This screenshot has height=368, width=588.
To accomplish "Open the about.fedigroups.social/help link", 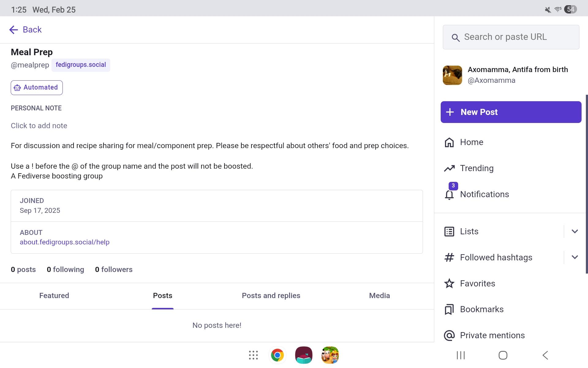I will (65, 242).
